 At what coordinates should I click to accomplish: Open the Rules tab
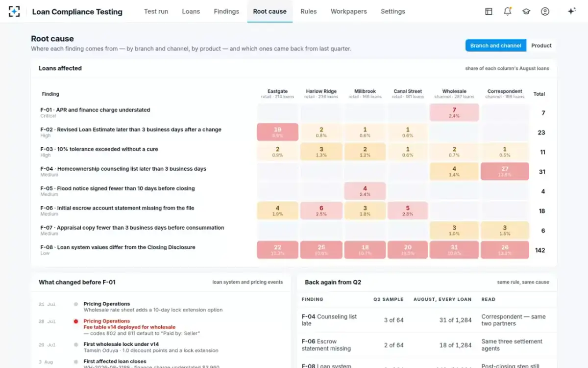point(309,11)
